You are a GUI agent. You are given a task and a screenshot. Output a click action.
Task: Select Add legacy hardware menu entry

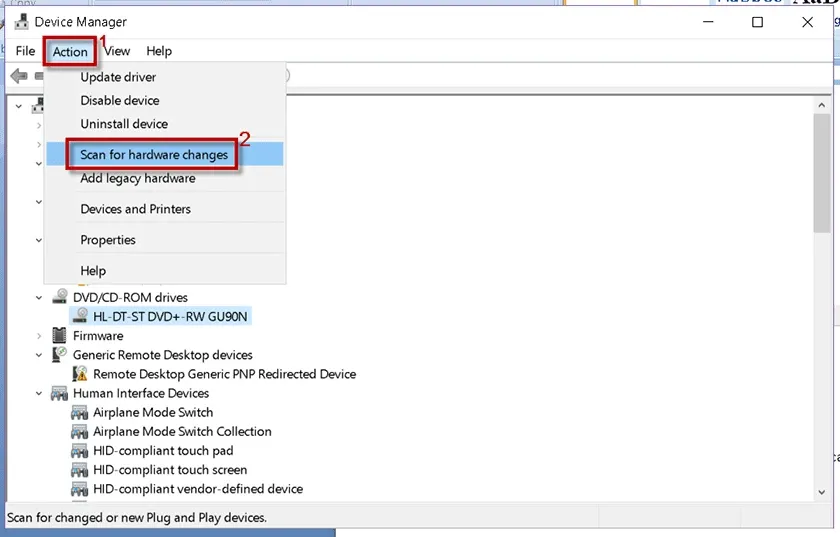[138, 178]
